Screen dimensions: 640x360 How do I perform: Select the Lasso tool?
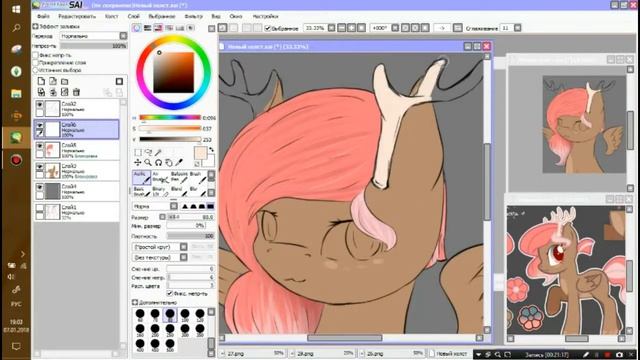[x=148, y=152]
